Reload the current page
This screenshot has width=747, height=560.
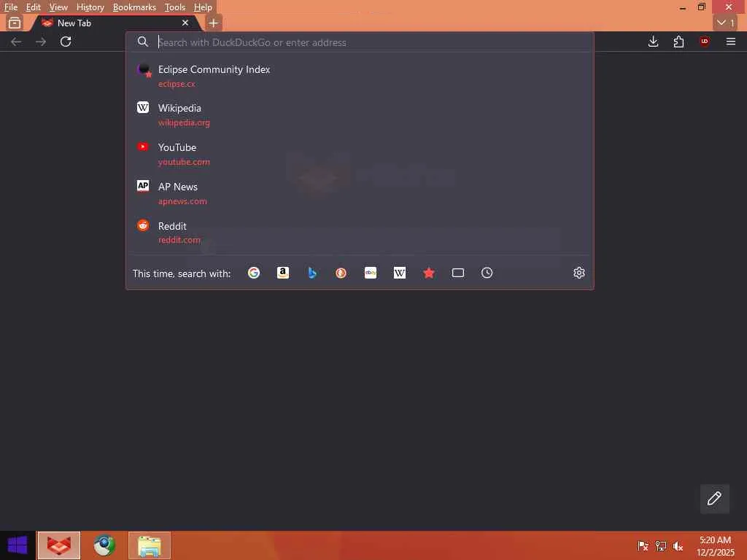point(66,42)
